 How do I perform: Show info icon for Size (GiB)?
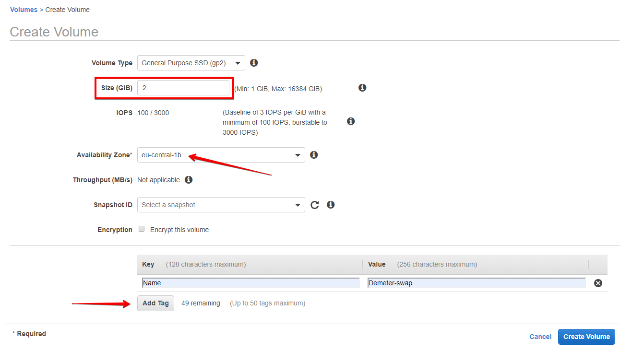362,88
